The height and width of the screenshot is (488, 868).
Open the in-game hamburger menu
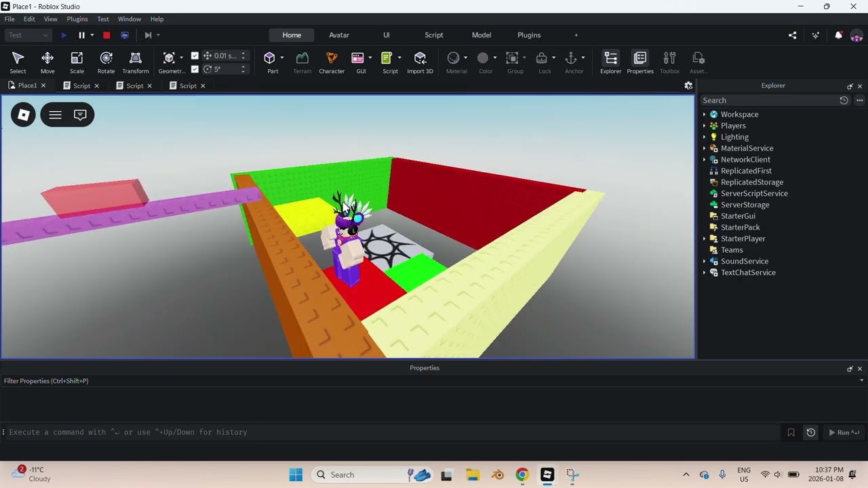56,115
